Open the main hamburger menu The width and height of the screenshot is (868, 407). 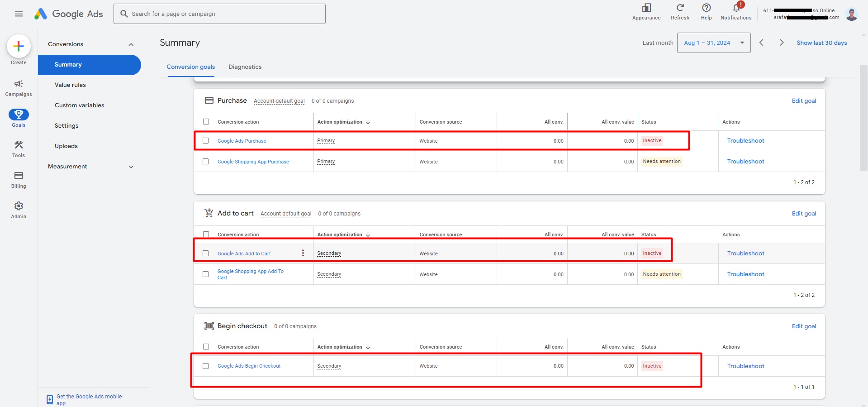19,14
